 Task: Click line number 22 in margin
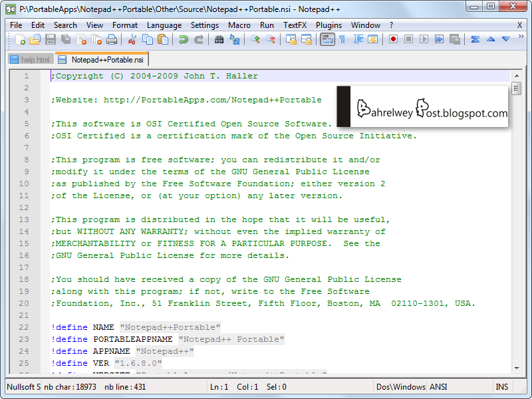tap(24, 327)
